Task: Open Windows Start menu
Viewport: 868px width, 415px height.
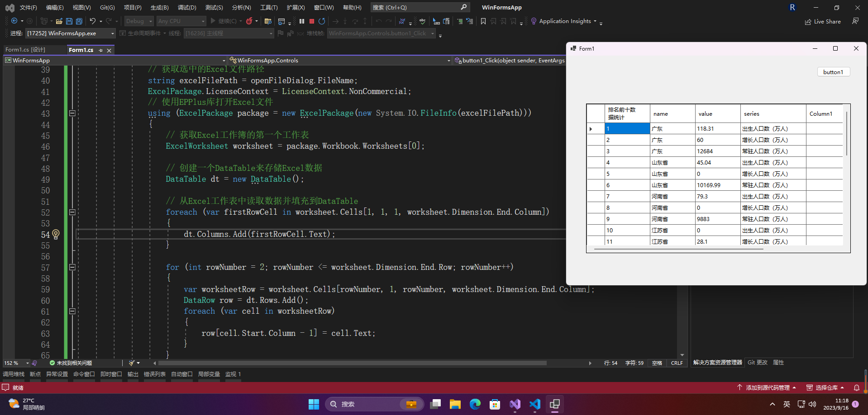Action: (314, 404)
